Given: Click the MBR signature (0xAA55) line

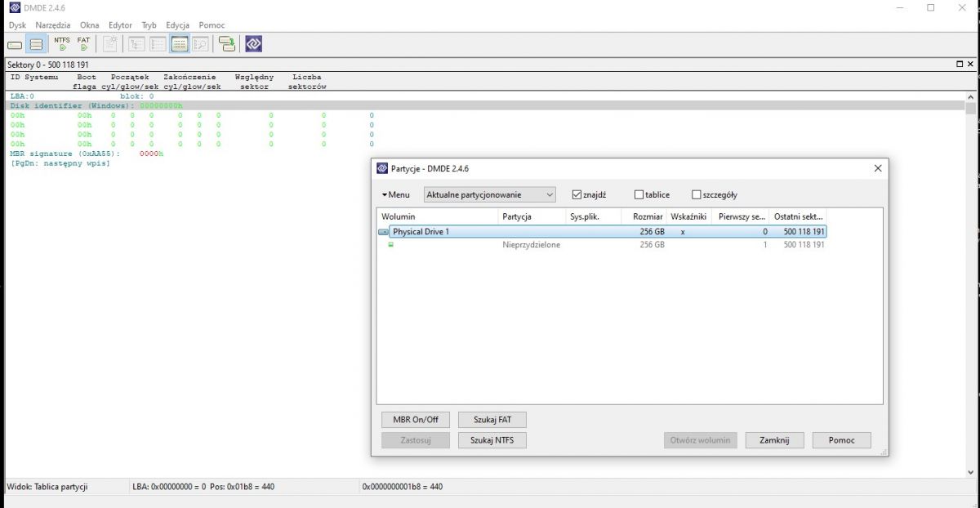Looking at the screenshot, I should (87, 154).
